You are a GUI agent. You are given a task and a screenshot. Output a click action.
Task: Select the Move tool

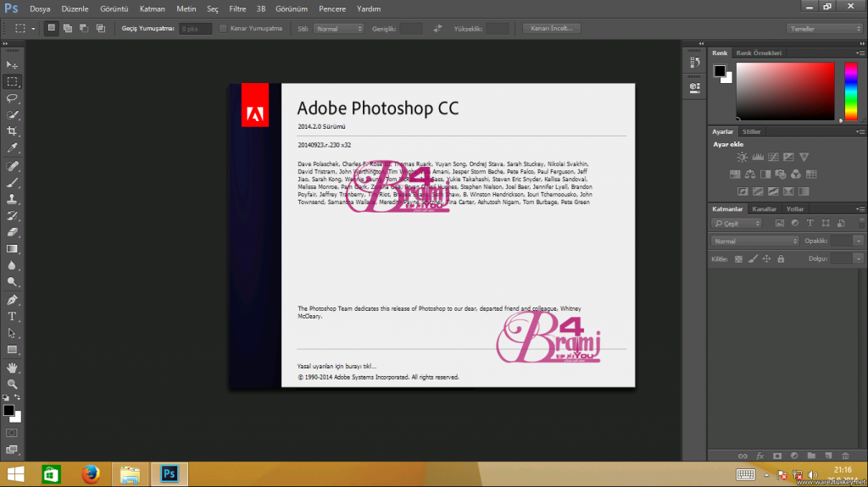tap(12, 64)
